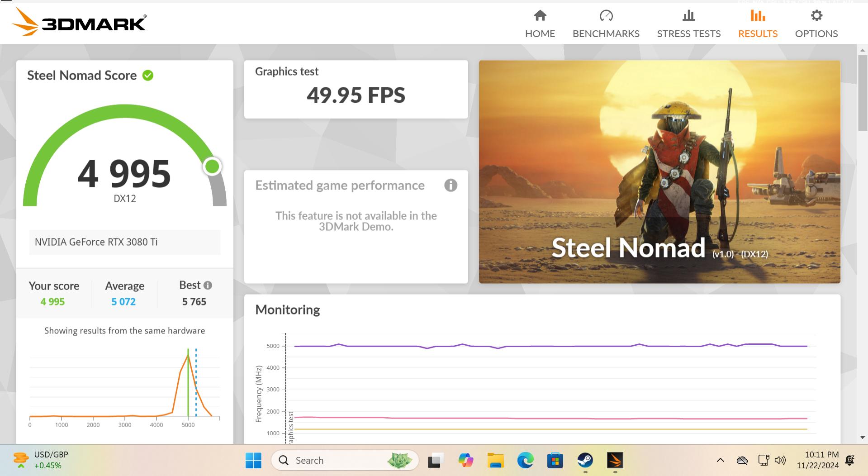The height and width of the screenshot is (476, 868).
Task: Click the 3DMark logo
Action: pos(79,22)
